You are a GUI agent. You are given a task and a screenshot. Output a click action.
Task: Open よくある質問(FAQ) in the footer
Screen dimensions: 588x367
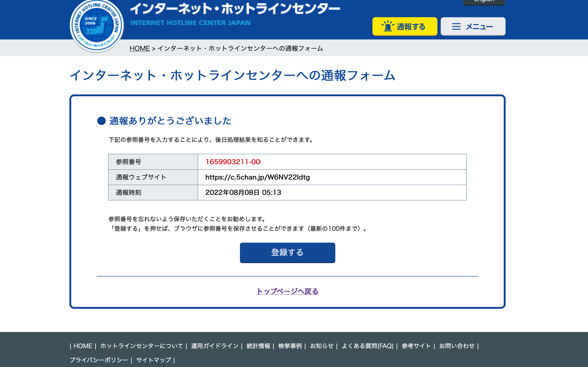point(367,346)
